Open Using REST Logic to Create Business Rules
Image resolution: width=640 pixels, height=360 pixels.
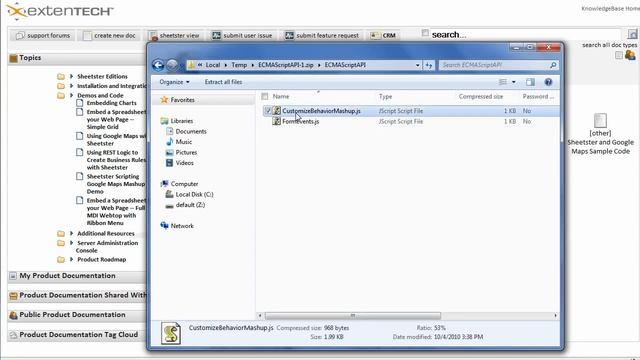tap(116, 160)
